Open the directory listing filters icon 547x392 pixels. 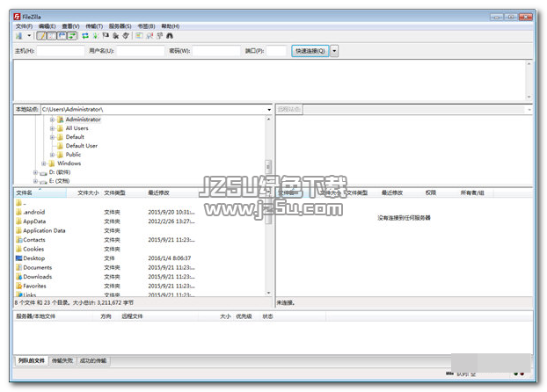[x=139, y=35]
